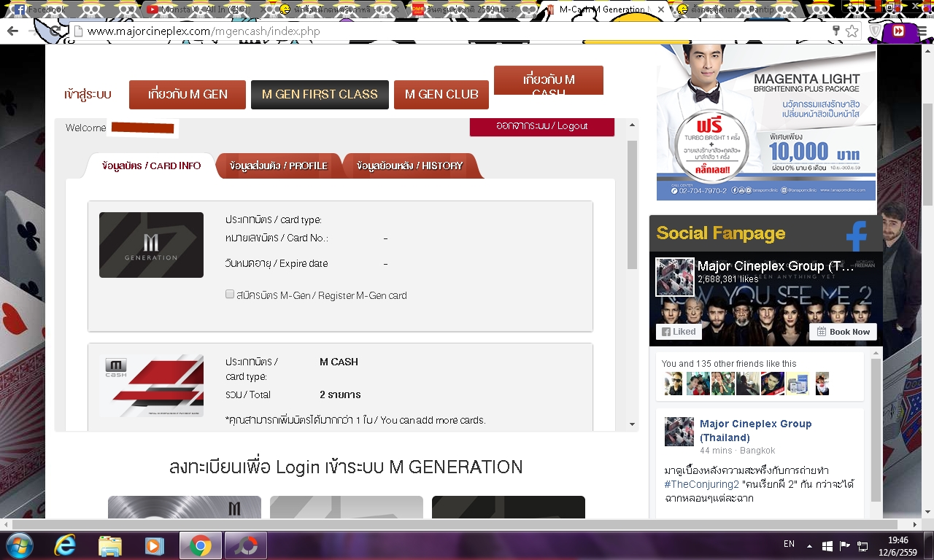Open the PROFILE tab

click(x=278, y=166)
